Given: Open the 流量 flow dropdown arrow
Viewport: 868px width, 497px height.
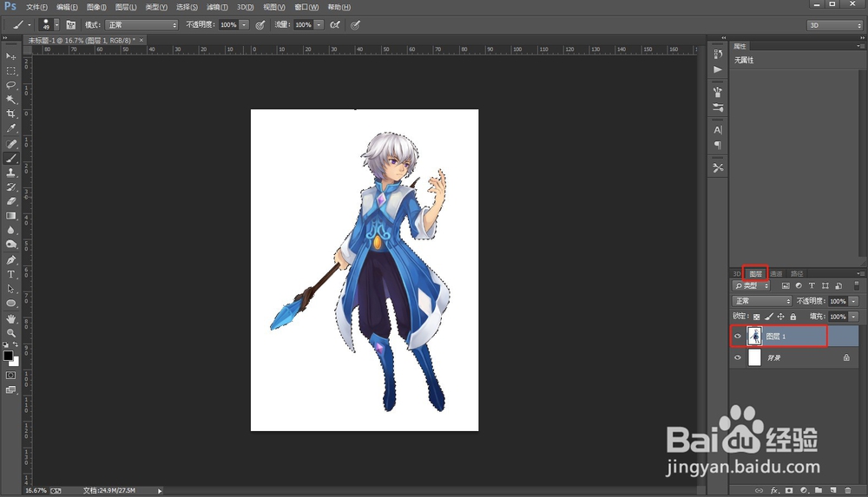Looking at the screenshot, I should pyautogui.click(x=319, y=25).
